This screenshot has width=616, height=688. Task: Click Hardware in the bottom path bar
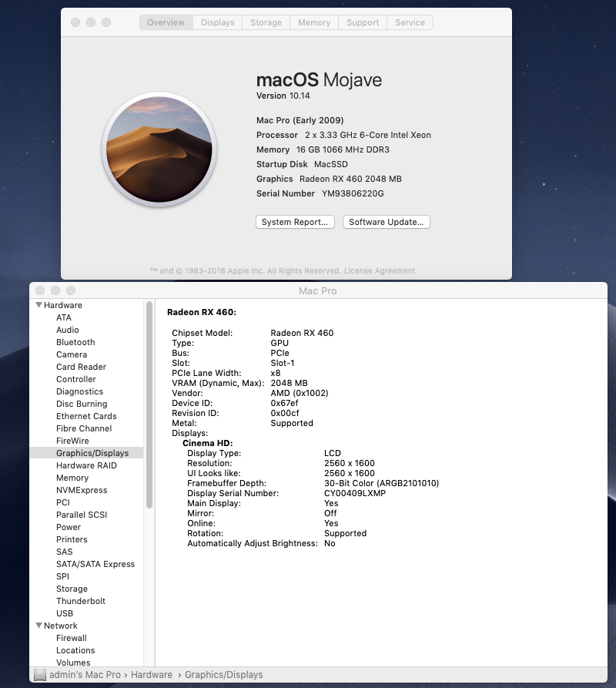(x=151, y=675)
